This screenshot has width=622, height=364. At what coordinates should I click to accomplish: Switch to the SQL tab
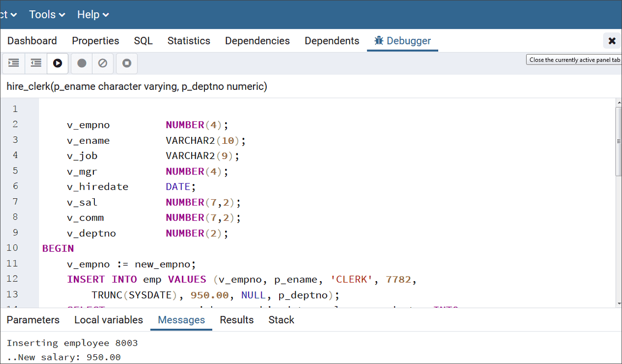click(143, 40)
